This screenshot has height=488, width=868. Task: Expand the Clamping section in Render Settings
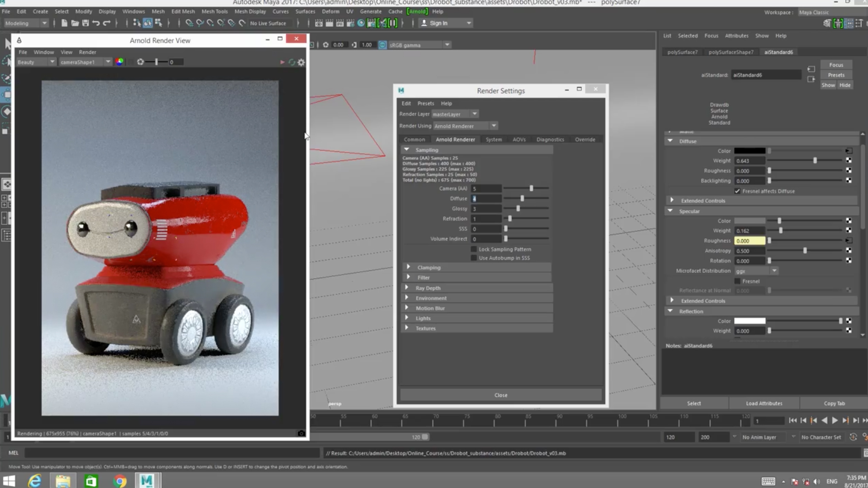pyautogui.click(x=478, y=268)
